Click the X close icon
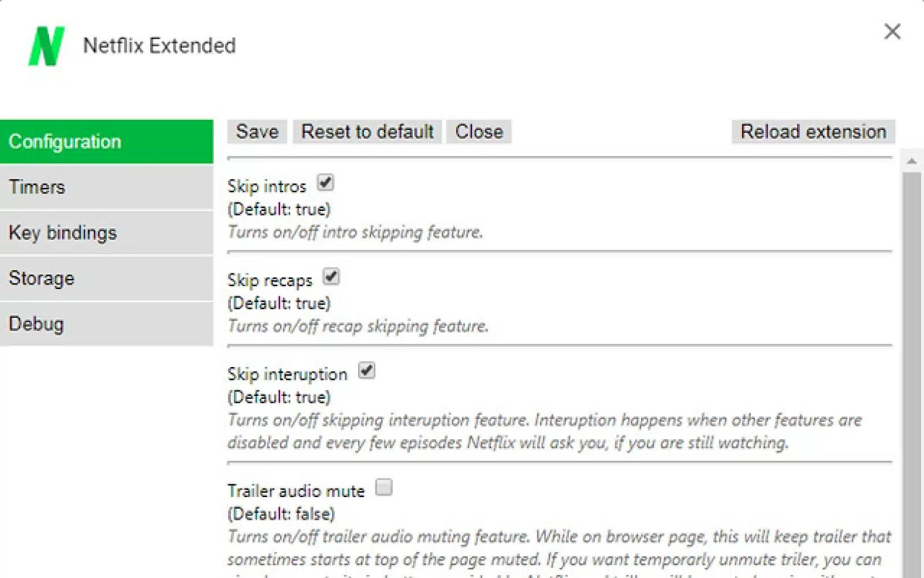 pos(892,32)
